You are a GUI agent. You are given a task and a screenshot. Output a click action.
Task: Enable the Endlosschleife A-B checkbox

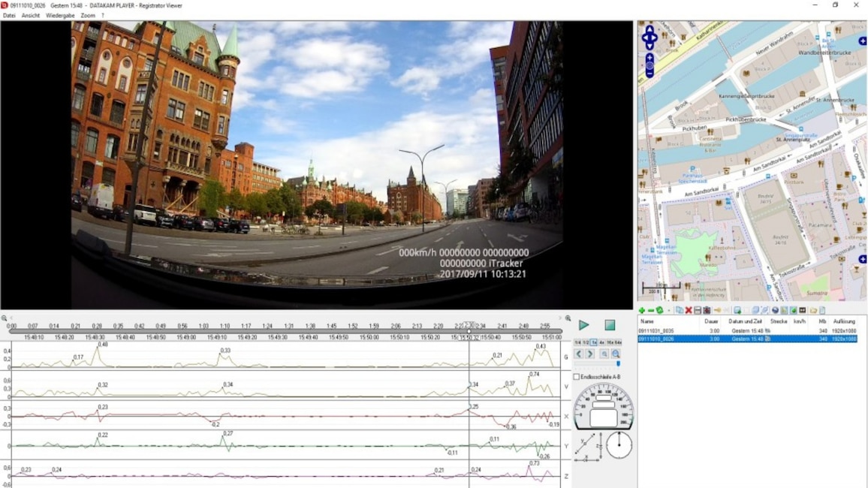[x=577, y=376]
